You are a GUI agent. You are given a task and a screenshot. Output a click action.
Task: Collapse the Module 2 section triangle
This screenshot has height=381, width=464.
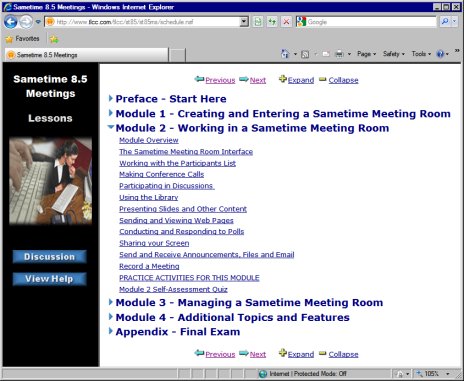click(111, 127)
